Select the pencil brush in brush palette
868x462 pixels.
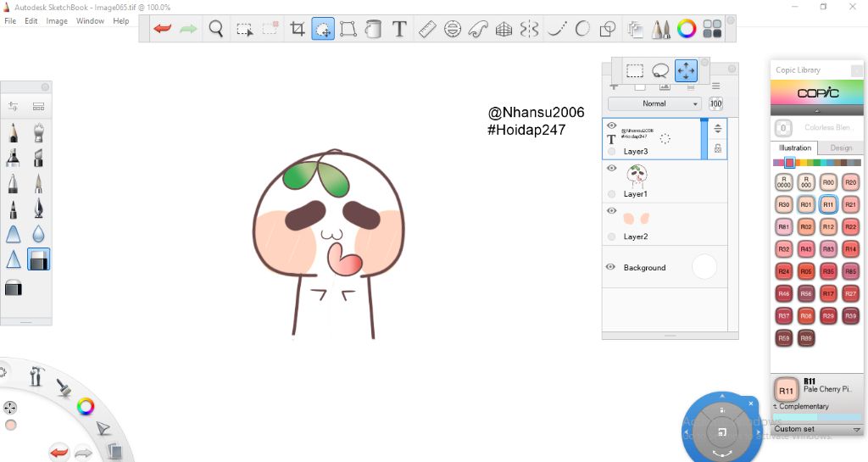[13, 133]
